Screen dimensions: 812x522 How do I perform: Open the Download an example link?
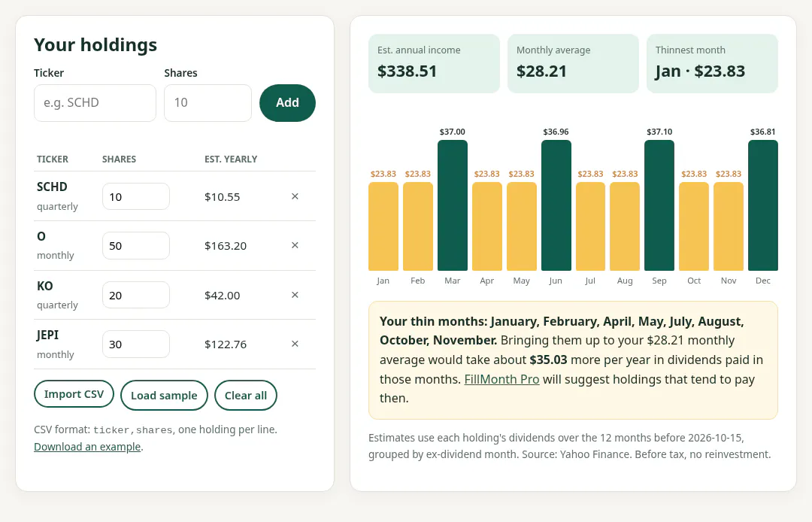point(87,446)
